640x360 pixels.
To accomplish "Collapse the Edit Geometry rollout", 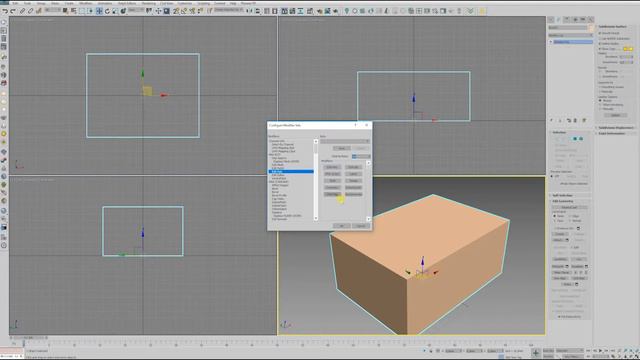I will click(563, 201).
